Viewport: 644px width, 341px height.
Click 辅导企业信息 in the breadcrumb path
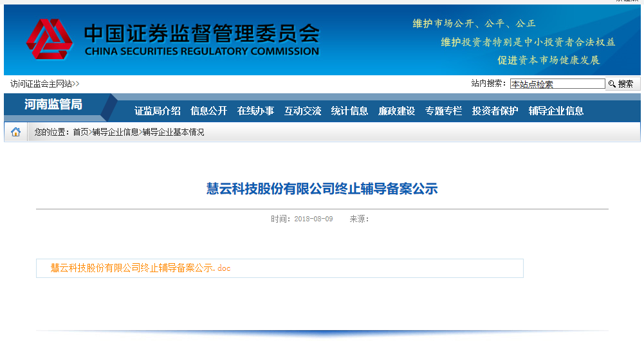pos(115,132)
